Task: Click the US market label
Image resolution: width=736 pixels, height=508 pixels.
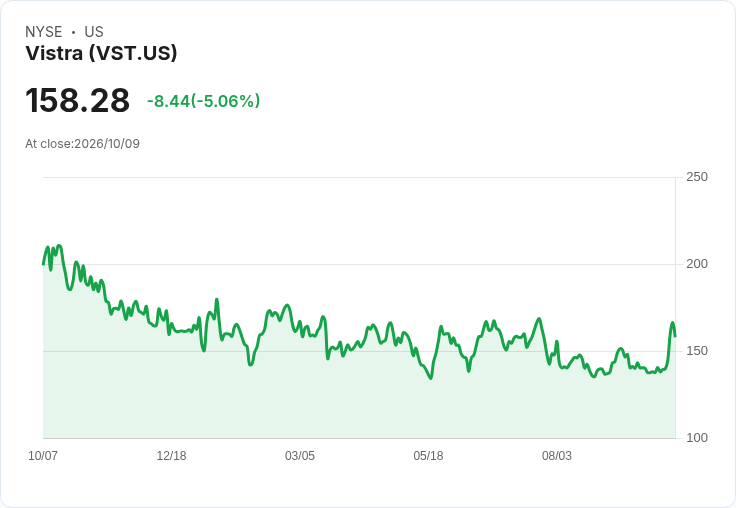Action: (94, 31)
